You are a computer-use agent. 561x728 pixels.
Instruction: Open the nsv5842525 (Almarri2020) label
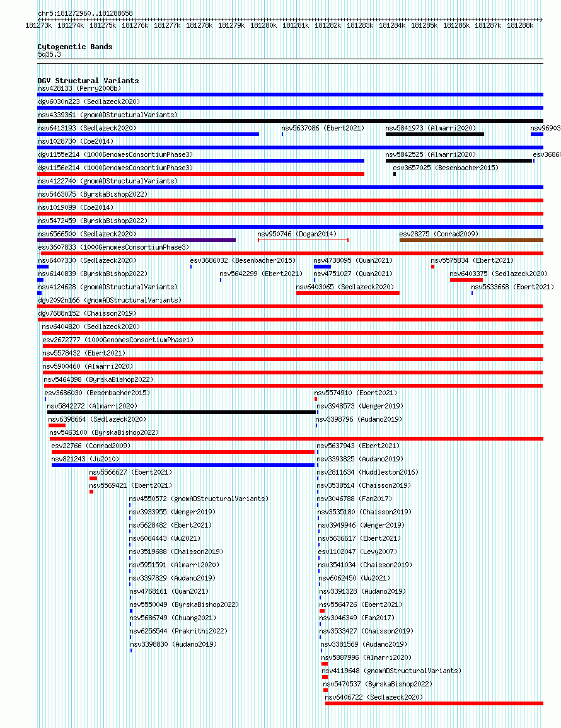click(x=431, y=154)
